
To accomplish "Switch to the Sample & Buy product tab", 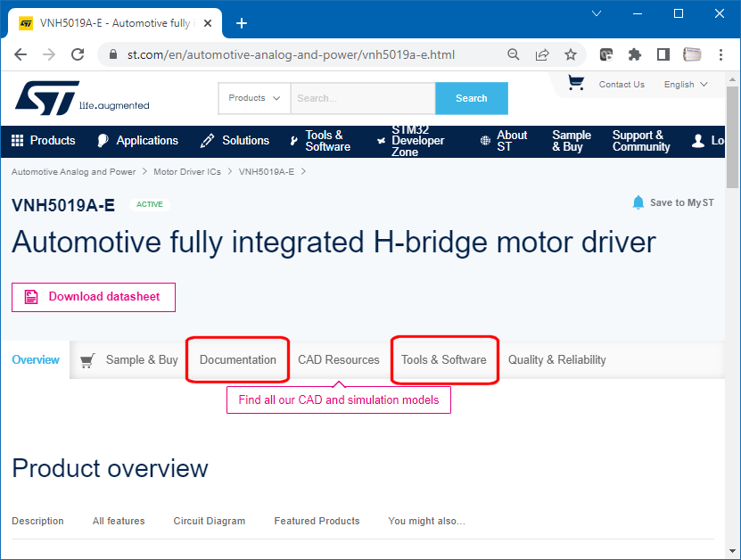I will (x=129, y=360).
